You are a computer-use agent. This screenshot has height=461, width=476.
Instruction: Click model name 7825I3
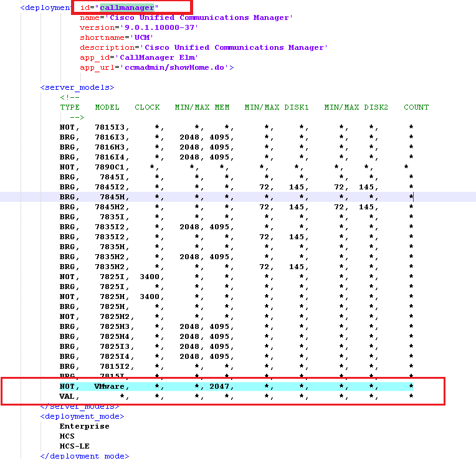pos(115,347)
